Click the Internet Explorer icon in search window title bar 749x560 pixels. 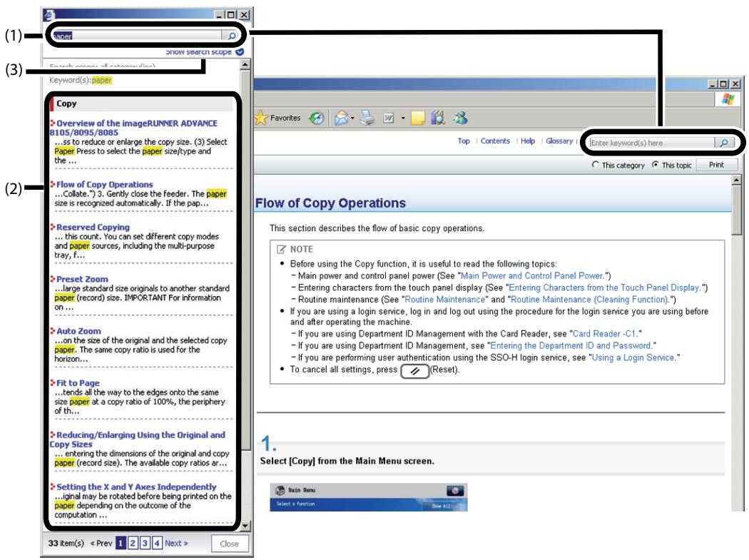pos(49,15)
